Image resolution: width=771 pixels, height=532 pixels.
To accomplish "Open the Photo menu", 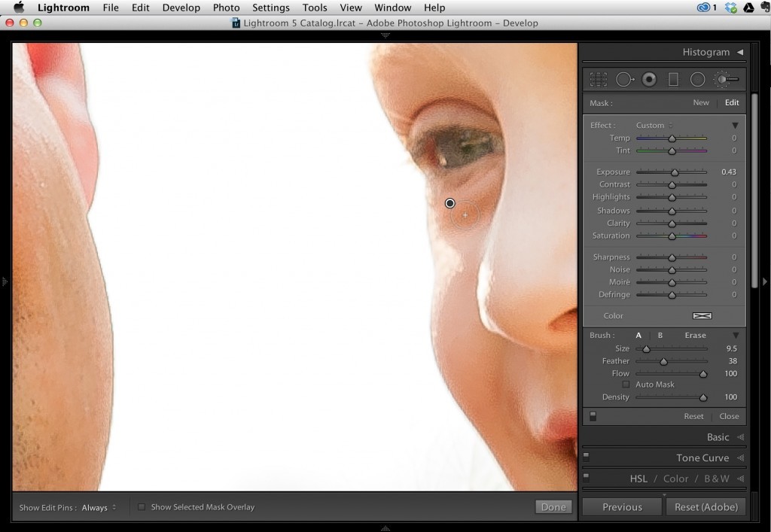I will (226, 8).
